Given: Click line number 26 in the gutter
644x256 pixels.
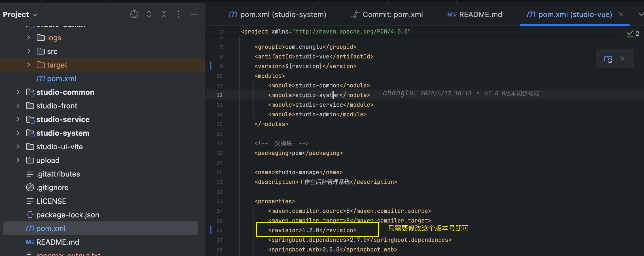Looking at the screenshot, I should [220, 230].
